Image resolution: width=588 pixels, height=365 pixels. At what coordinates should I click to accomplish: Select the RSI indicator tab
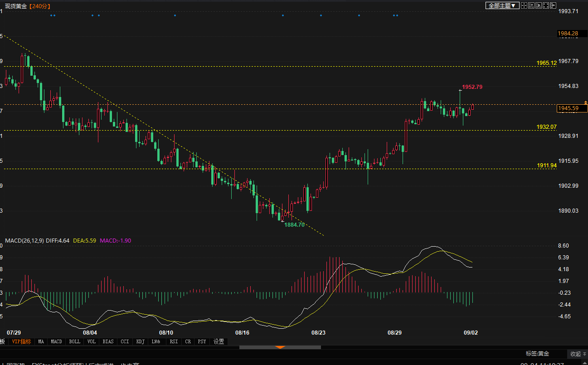click(174, 341)
